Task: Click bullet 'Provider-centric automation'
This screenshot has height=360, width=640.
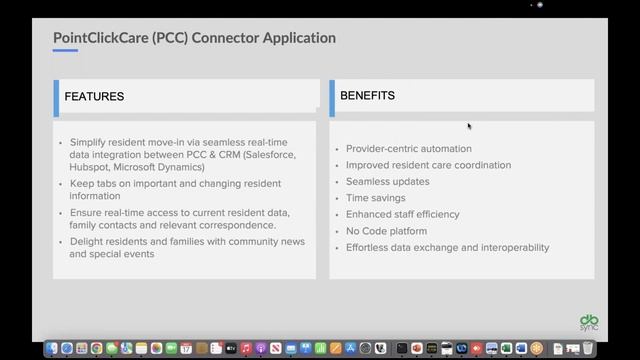Action: click(x=409, y=149)
